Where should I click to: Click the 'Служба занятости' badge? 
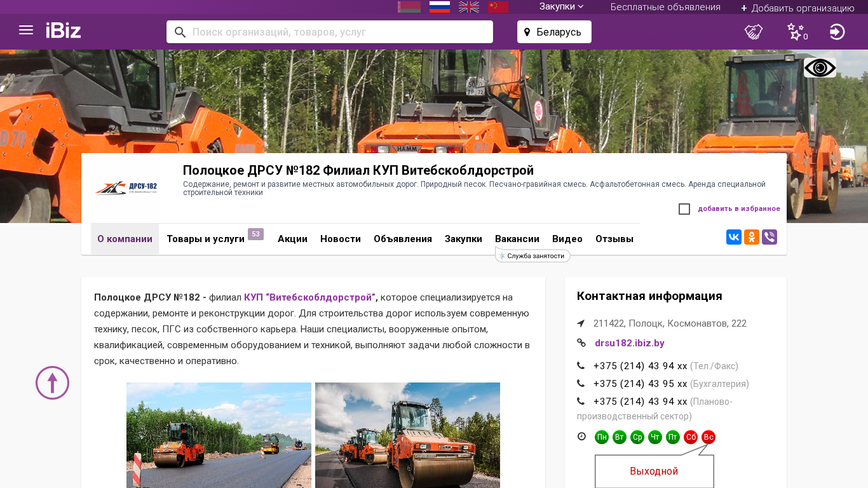[532, 255]
